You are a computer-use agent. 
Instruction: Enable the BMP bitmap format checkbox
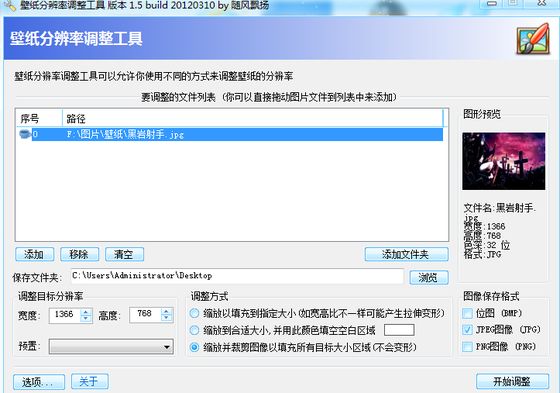click(x=467, y=313)
